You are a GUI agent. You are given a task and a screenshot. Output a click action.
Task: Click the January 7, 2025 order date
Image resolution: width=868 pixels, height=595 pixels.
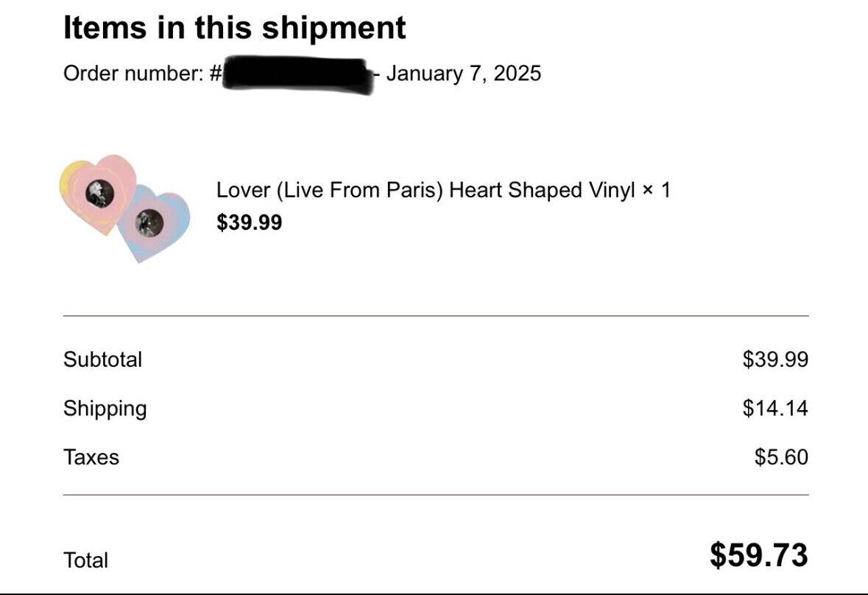[x=463, y=74]
